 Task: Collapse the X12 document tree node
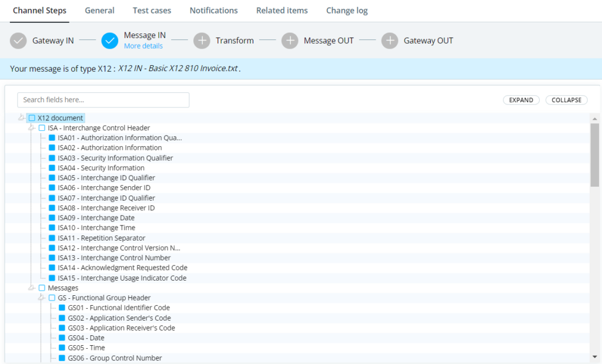click(x=22, y=117)
